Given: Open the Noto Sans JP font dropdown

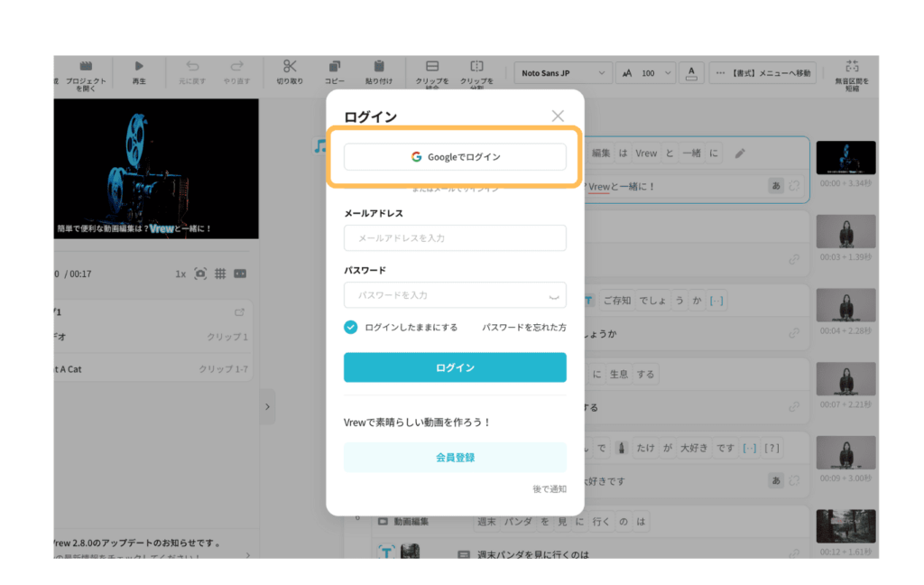Looking at the screenshot, I should (x=562, y=72).
